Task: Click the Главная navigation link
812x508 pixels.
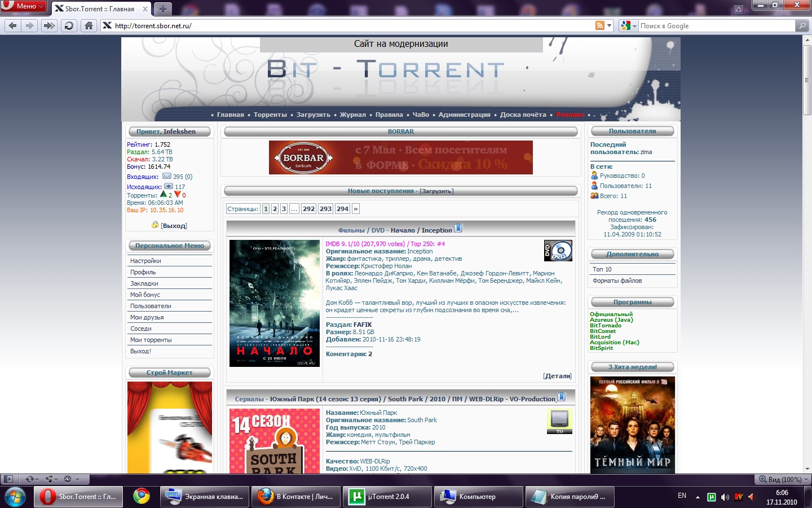Action: pos(231,115)
